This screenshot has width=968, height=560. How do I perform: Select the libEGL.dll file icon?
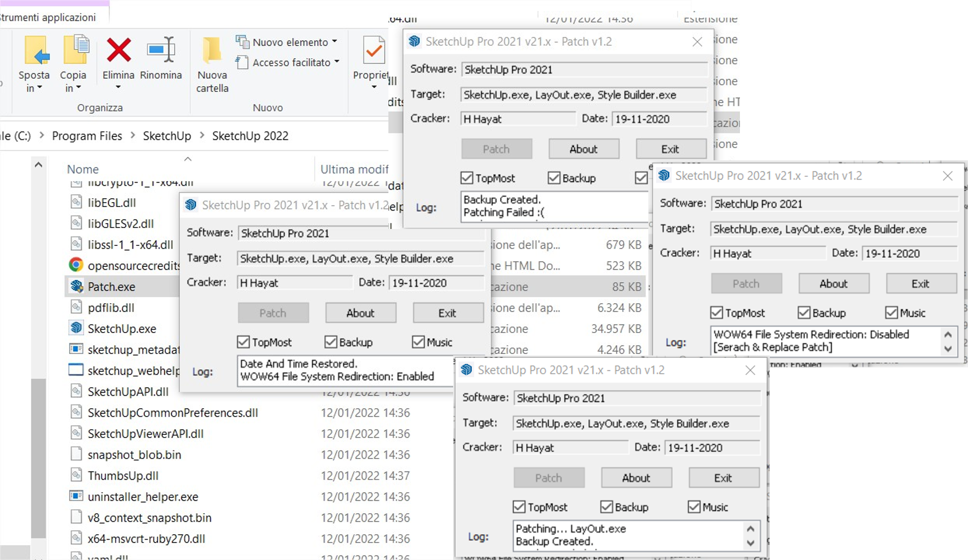76,202
